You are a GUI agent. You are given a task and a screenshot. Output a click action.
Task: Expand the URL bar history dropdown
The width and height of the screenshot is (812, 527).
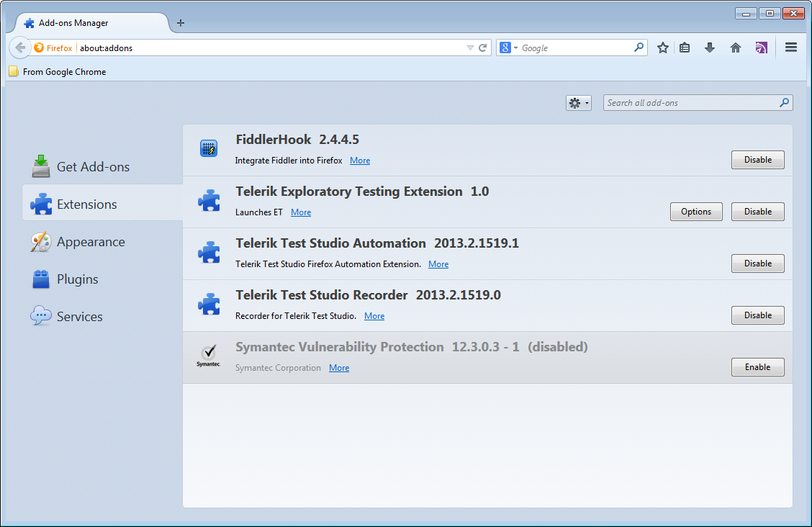(470, 48)
